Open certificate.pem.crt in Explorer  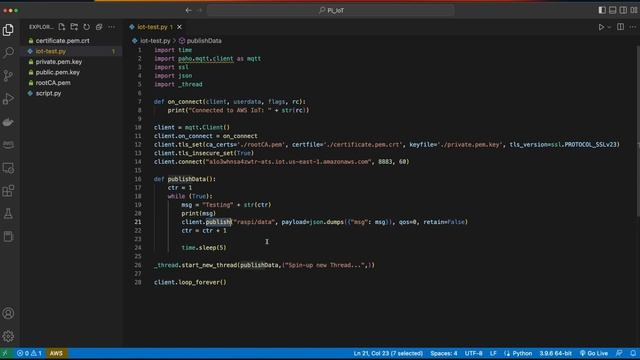[62, 41]
